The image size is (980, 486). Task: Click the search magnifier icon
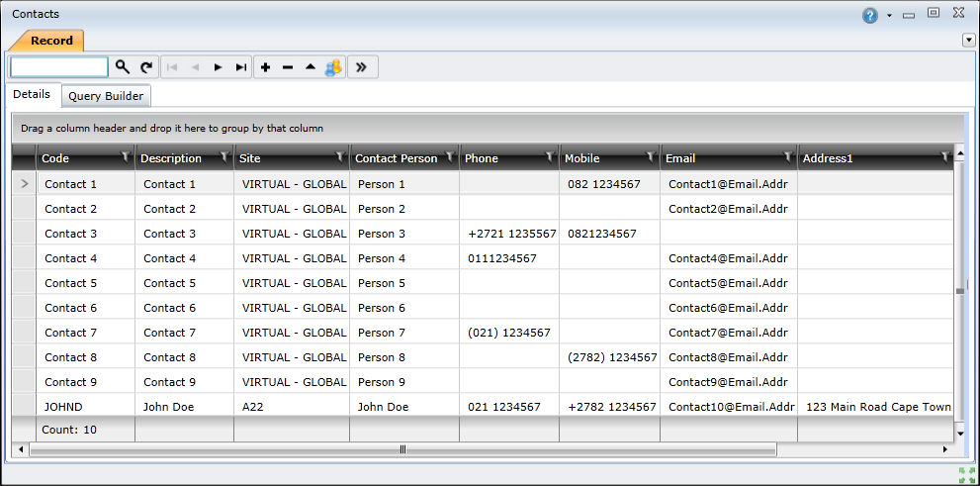point(123,67)
